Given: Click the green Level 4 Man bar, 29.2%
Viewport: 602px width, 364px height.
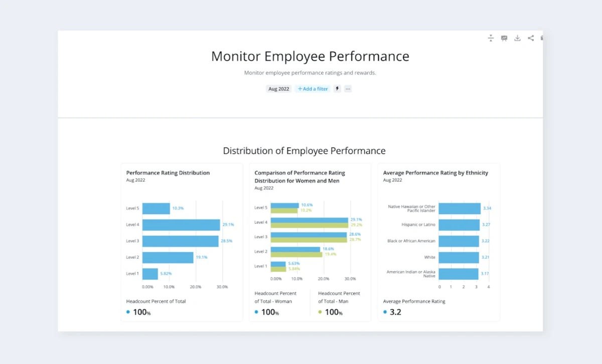Looking at the screenshot, I should coord(310,225).
